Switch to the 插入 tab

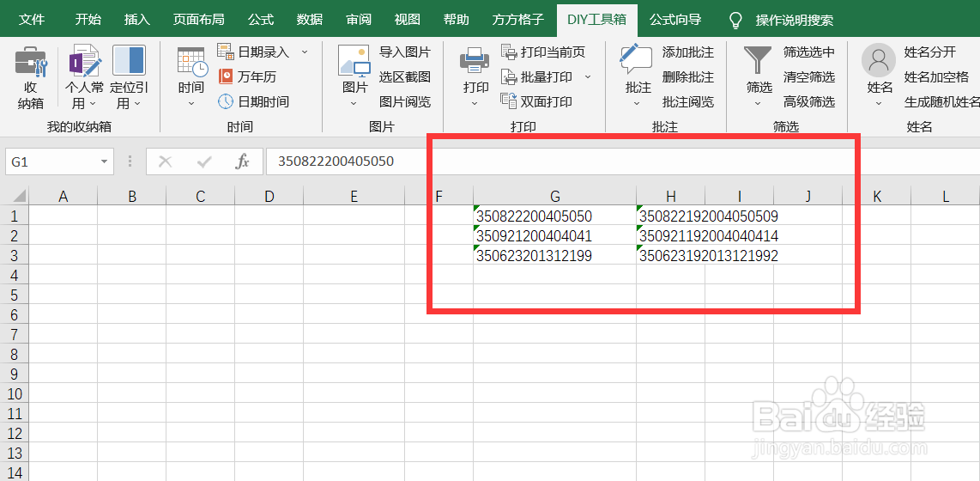point(137,20)
